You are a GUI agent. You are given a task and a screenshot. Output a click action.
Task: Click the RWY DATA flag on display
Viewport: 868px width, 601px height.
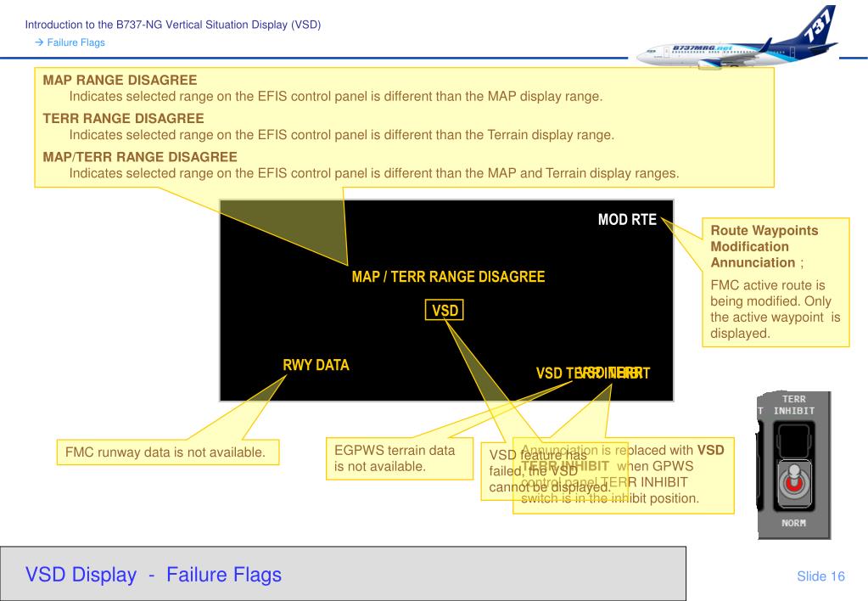click(x=316, y=365)
